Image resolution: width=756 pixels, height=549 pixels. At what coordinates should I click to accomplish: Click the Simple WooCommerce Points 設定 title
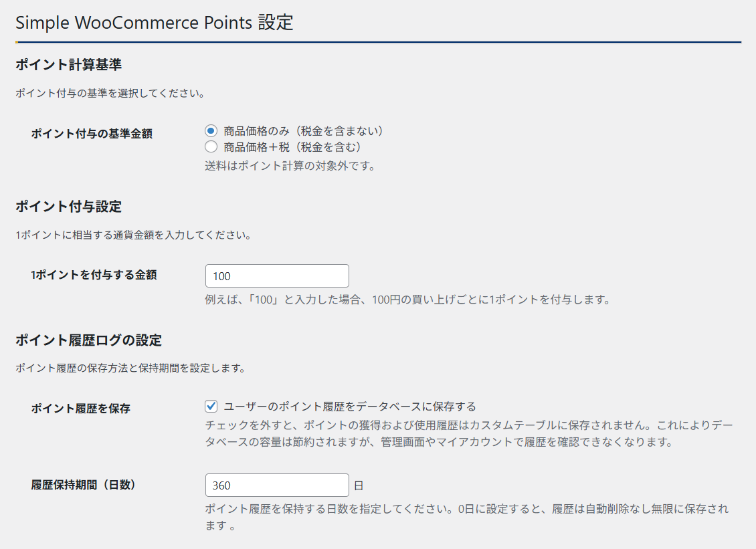point(155,23)
